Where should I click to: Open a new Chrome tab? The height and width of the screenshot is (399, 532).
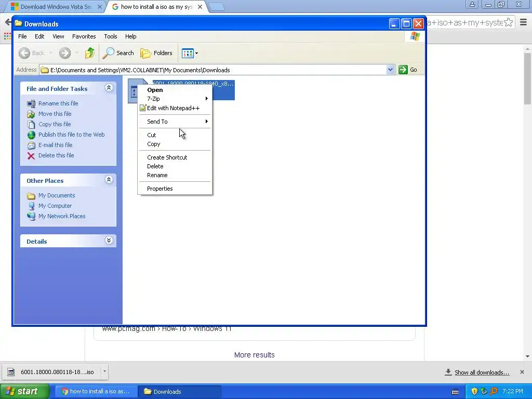(x=216, y=7)
